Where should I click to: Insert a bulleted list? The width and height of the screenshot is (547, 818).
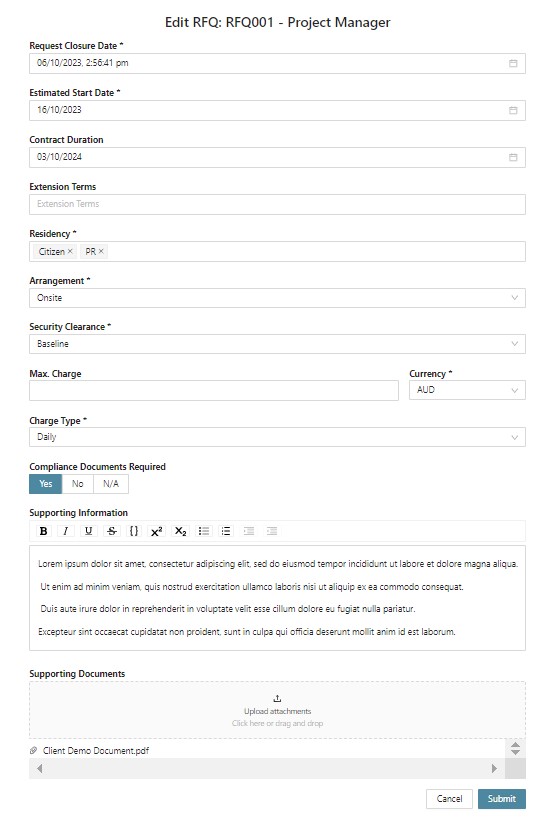[203, 531]
